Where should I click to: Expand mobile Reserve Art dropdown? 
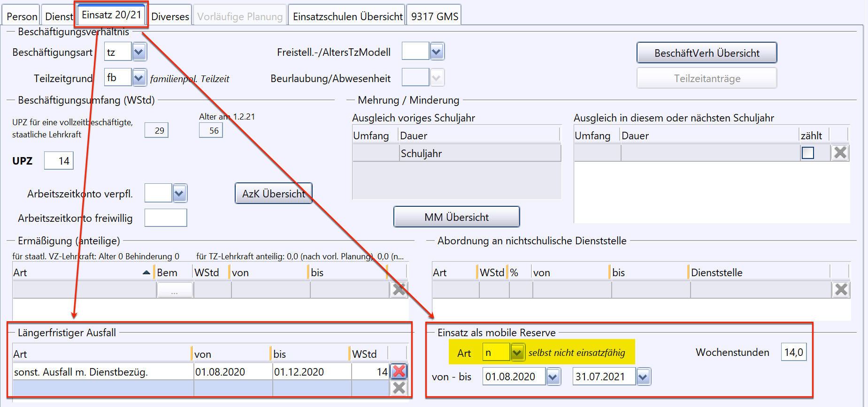[517, 352]
